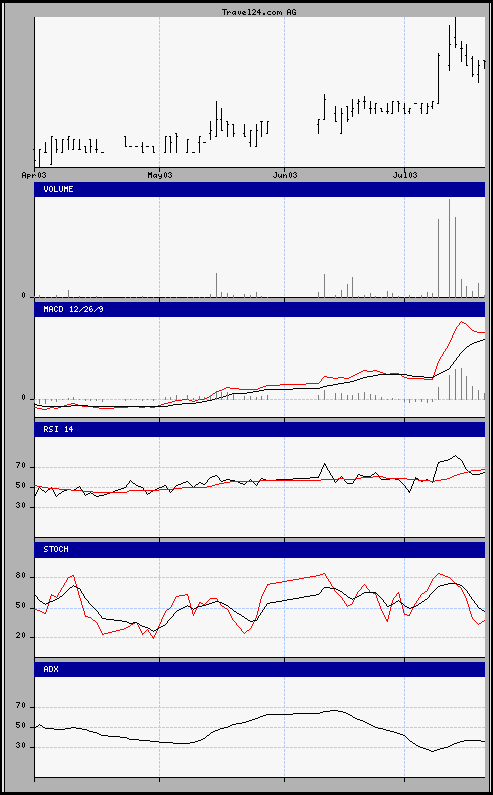Click the Jun03 date axis label

tap(284, 175)
